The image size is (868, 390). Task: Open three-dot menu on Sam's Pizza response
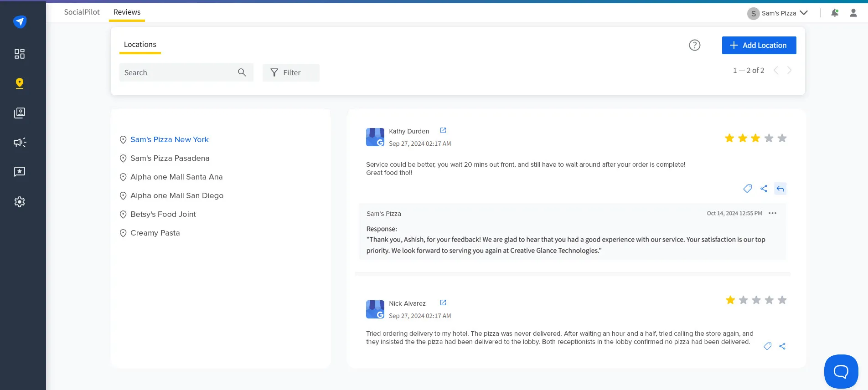pyautogui.click(x=772, y=213)
